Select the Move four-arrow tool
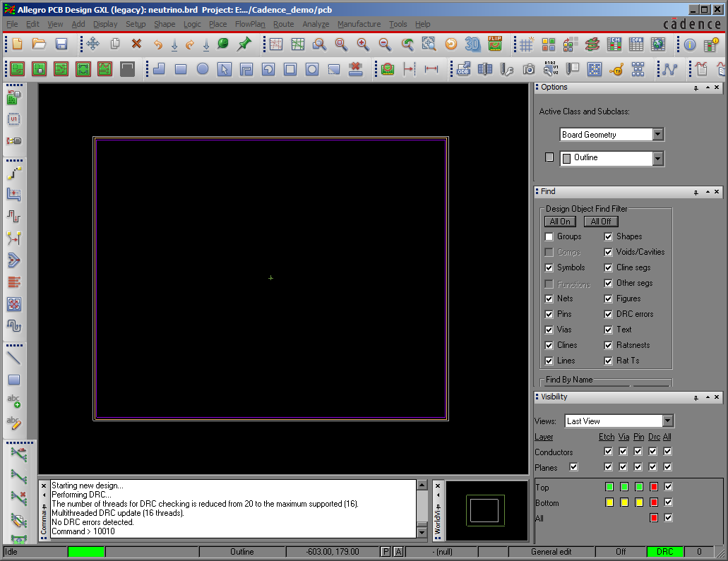Screen dimensions: 728x561 pos(93,44)
